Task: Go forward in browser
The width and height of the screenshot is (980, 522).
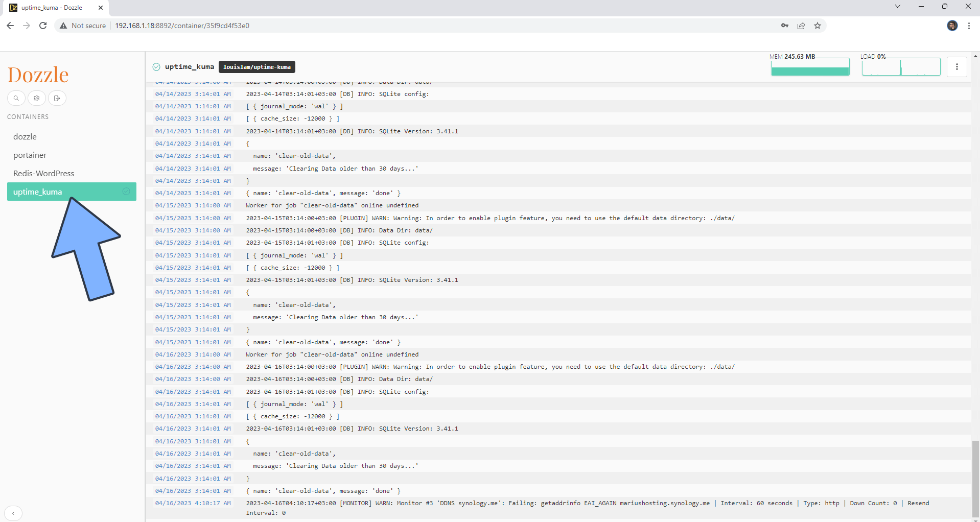Action: (x=27, y=26)
